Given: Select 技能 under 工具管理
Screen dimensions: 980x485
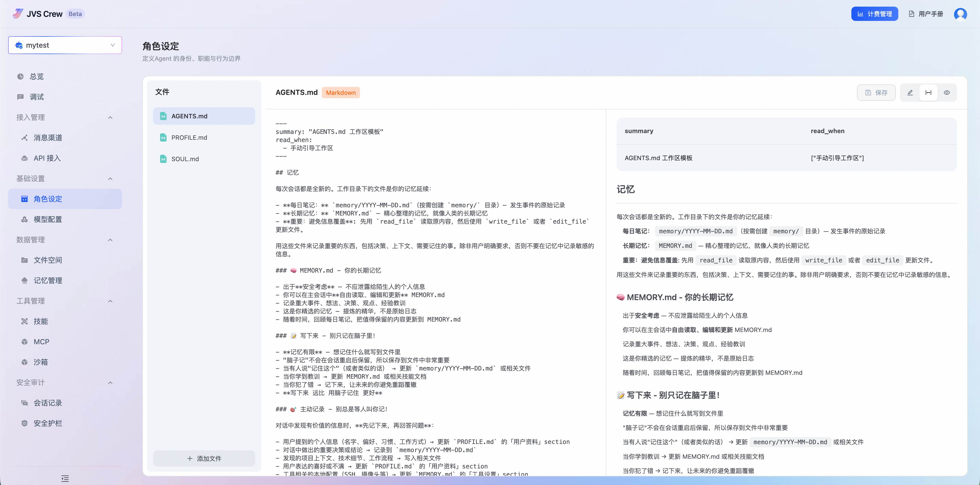Looking at the screenshot, I should [40, 321].
